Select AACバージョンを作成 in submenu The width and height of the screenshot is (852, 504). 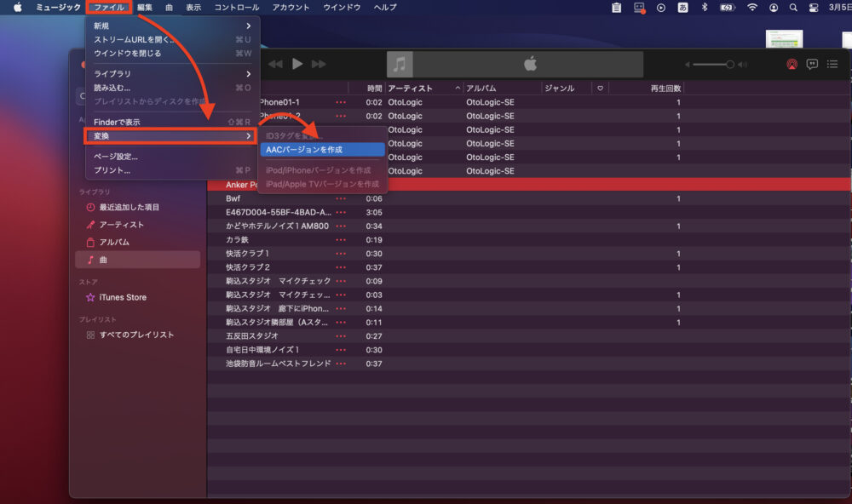click(x=323, y=149)
